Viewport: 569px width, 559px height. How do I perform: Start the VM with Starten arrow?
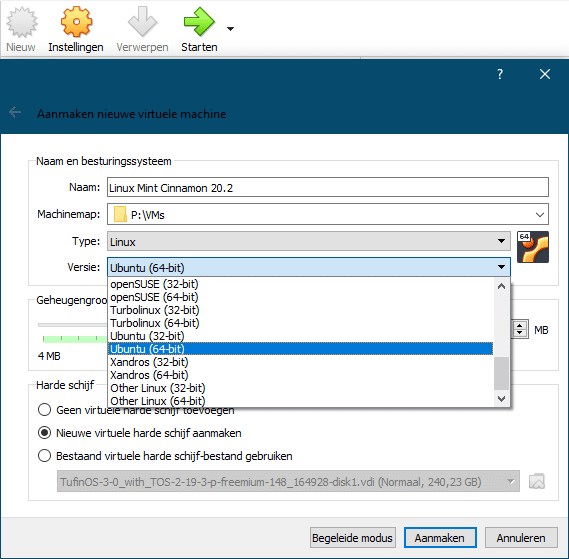[x=199, y=22]
